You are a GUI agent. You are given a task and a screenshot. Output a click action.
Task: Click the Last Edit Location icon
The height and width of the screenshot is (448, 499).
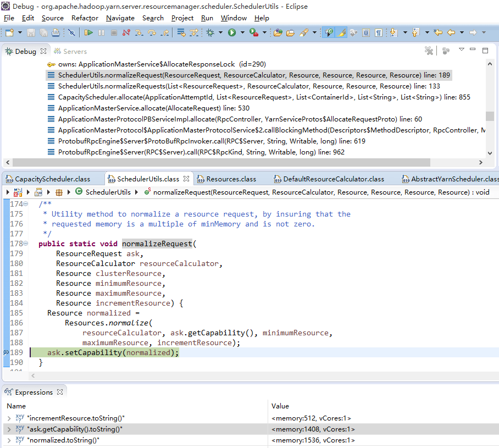tap(438, 32)
